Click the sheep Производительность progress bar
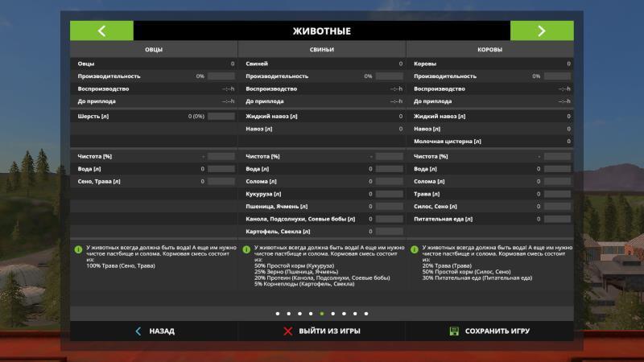The width and height of the screenshot is (644, 362). point(221,76)
